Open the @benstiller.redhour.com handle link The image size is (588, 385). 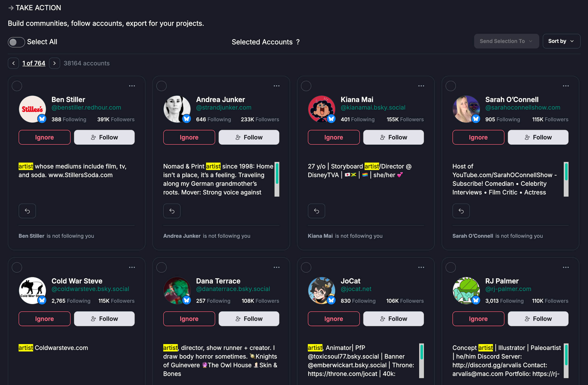[86, 107]
